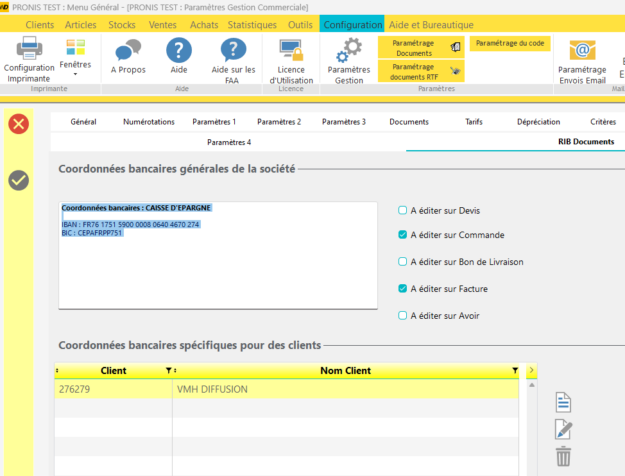625x476 pixels.
Task: Open Paramètres Gestion gear icon
Action: coord(349,50)
